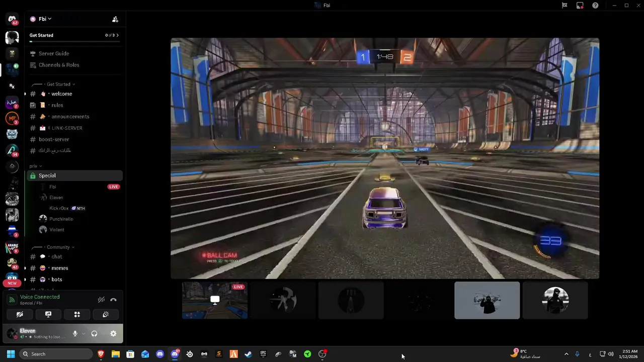The width and height of the screenshot is (644, 362).
Task: Open the LINK-SERVER channel
Action: click(74, 128)
